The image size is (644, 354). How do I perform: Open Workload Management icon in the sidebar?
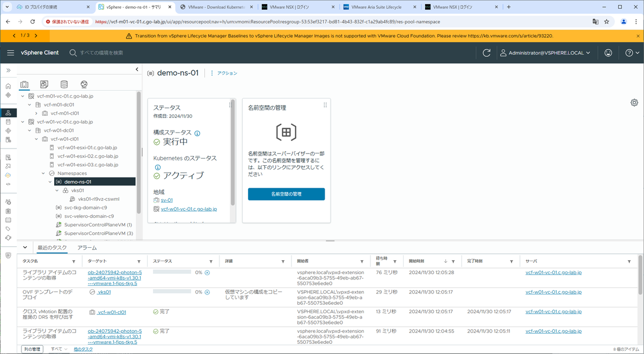[8, 130]
